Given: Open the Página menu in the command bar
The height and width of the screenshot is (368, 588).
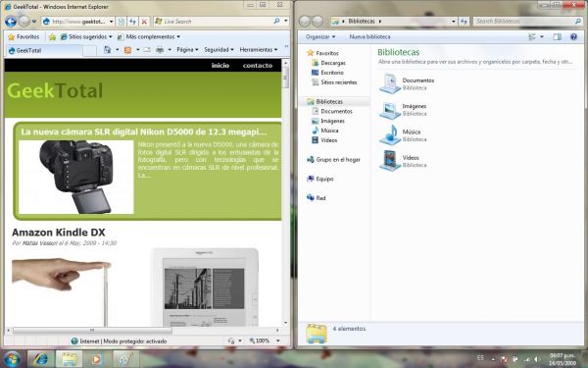Looking at the screenshot, I should (187, 50).
